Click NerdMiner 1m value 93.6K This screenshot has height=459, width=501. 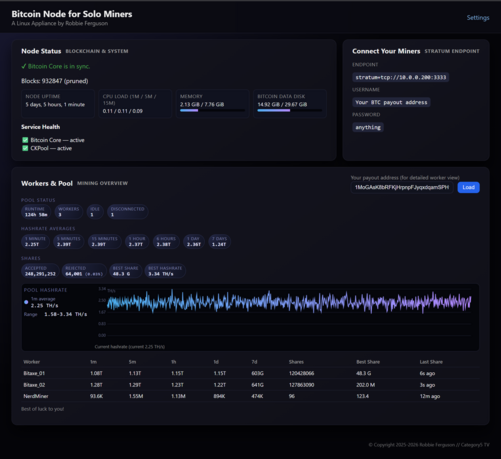(96, 396)
